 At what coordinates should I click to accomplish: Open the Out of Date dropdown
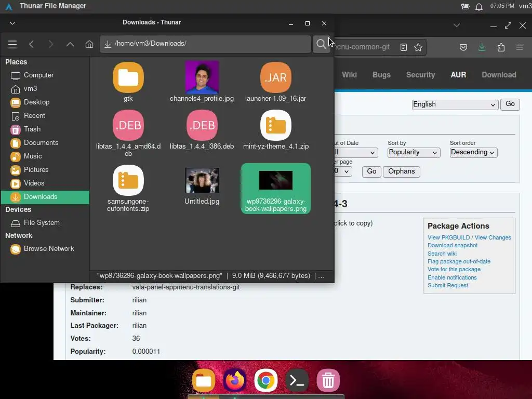355,152
